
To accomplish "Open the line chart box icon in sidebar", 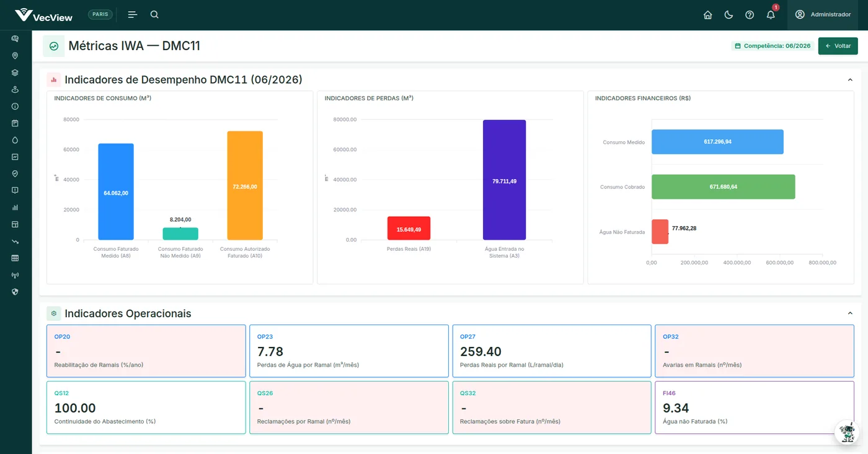I will (x=15, y=157).
